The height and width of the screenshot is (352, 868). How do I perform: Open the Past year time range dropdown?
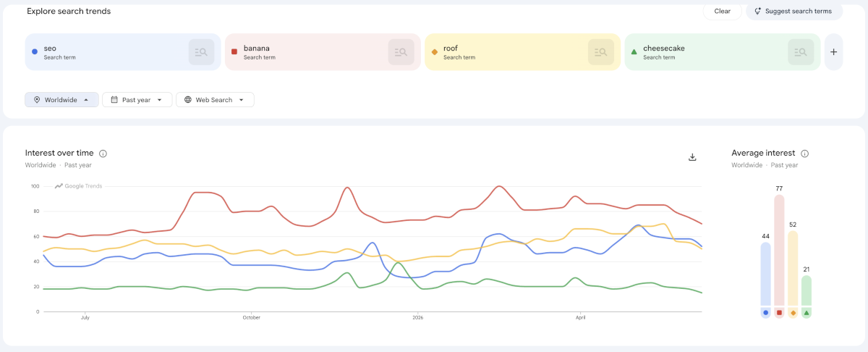pyautogui.click(x=137, y=100)
